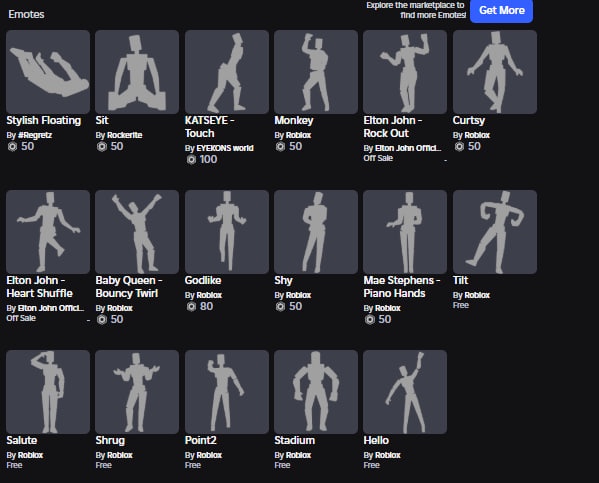Open the Stadium emote image
Viewport: 599px width, 483px height.
point(316,392)
